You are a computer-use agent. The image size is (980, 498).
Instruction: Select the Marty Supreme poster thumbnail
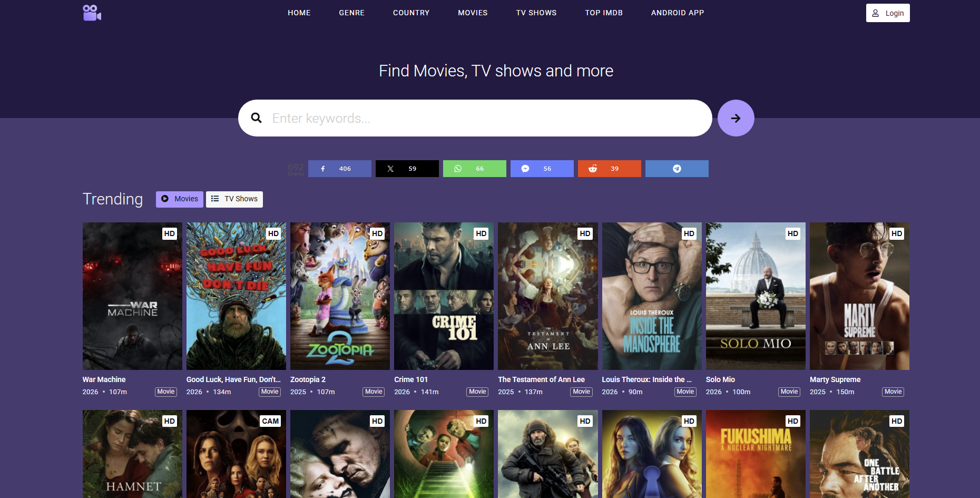pos(859,296)
